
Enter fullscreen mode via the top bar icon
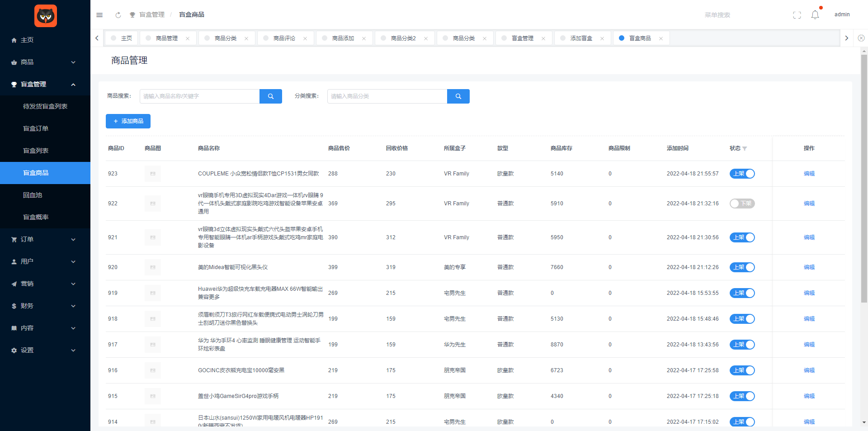click(x=797, y=15)
